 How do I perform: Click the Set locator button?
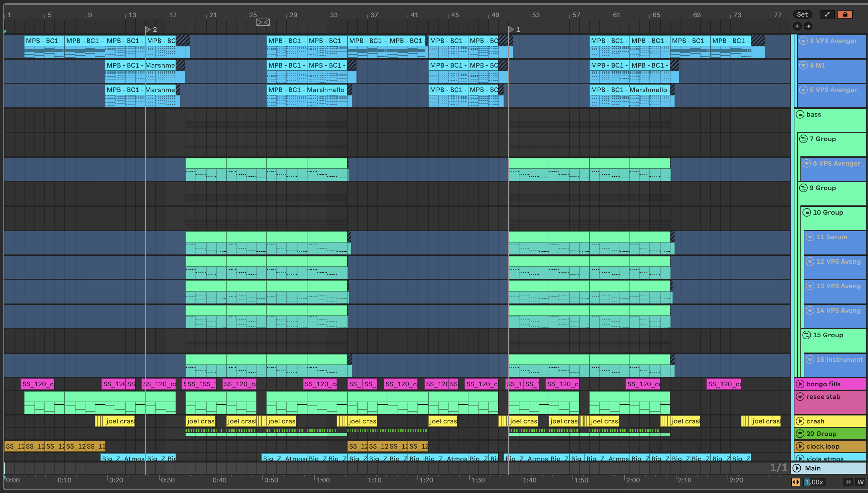point(802,14)
